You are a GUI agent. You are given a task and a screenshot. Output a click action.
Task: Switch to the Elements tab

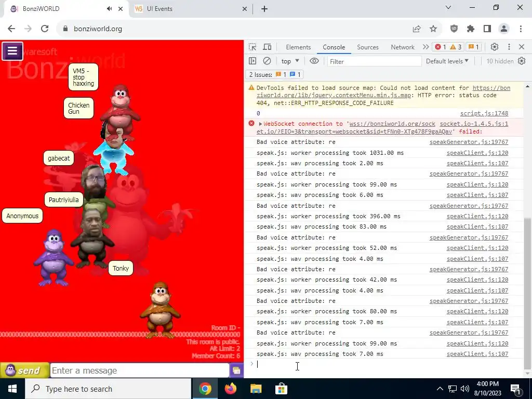point(298,47)
